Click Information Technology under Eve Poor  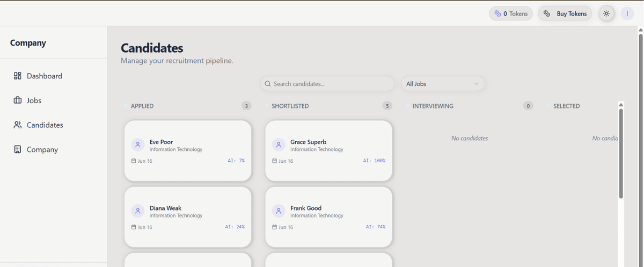[x=176, y=149]
